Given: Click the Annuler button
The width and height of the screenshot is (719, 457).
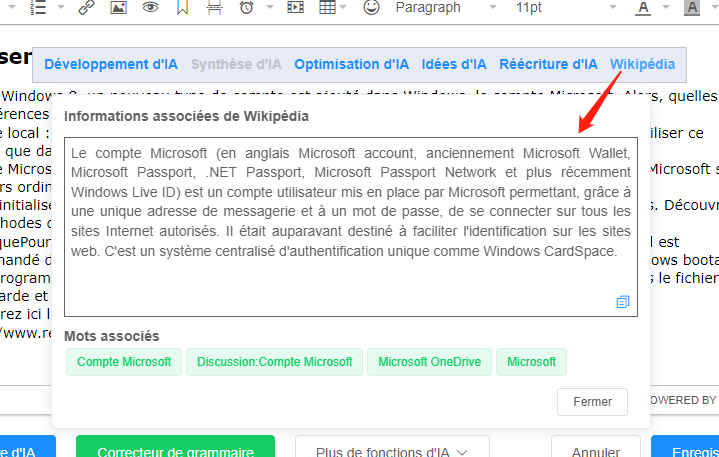Looking at the screenshot, I should 596,447.
